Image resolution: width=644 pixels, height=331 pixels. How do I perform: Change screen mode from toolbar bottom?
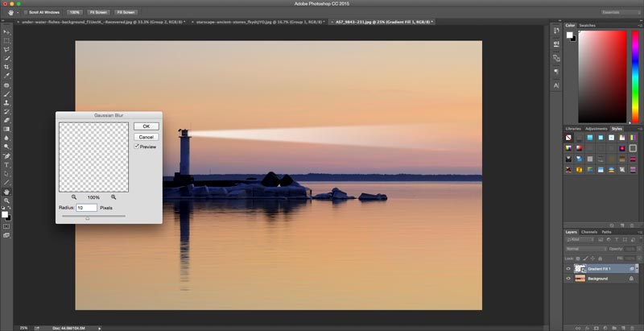click(x=6, y=235)
